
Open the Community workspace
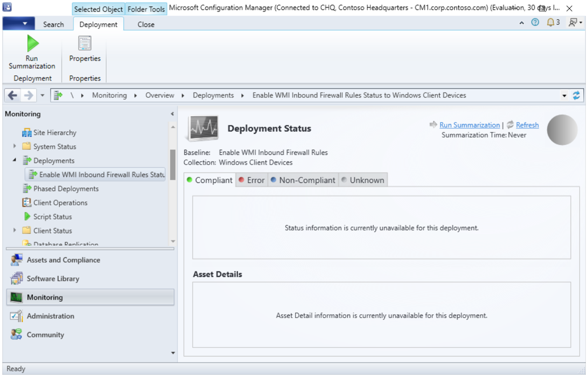90,335
